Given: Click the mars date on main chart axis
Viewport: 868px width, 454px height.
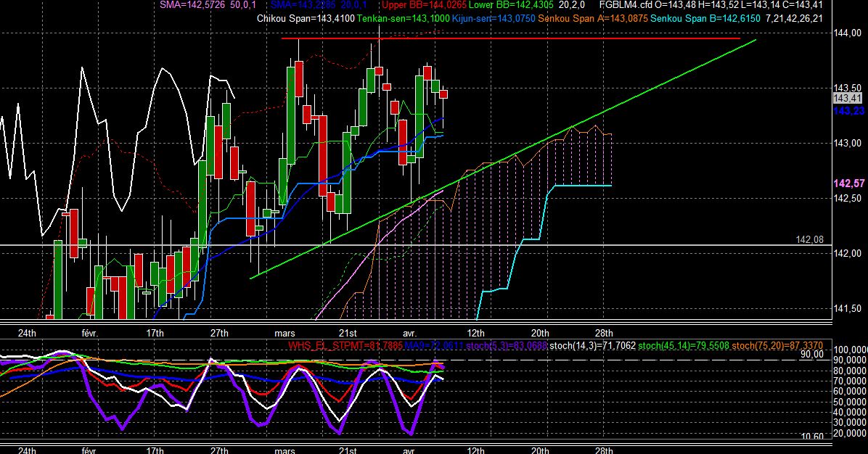Looking at the screenshot, I should point(284,333).
